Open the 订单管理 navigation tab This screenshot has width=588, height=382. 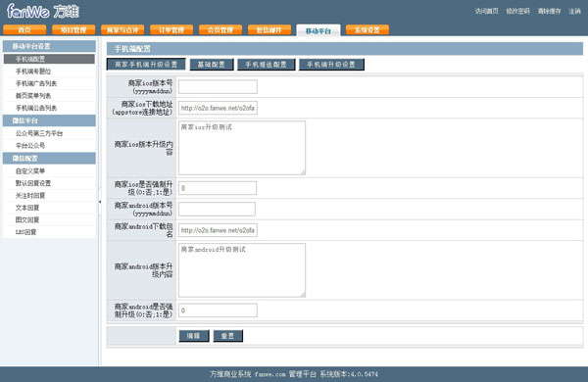pyautogui.click(x=171, y=30)
